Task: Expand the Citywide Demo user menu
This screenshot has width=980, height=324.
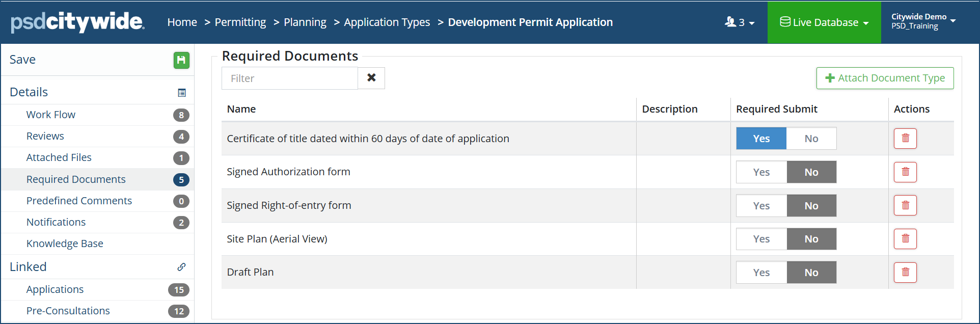Action: (923, 21)
